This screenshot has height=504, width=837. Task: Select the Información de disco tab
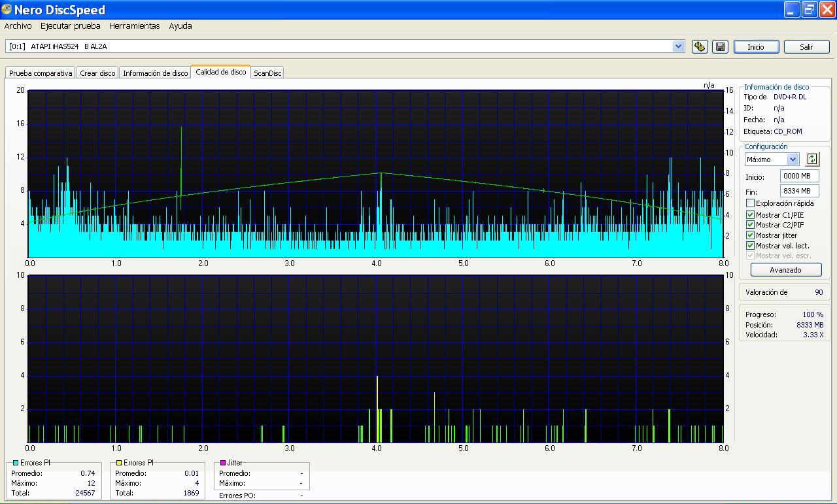coord(155,73)
